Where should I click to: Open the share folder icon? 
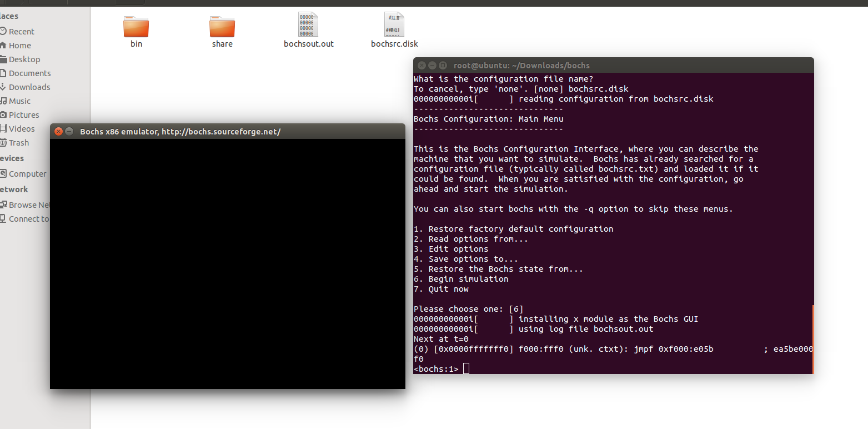(x=222, y=26)
